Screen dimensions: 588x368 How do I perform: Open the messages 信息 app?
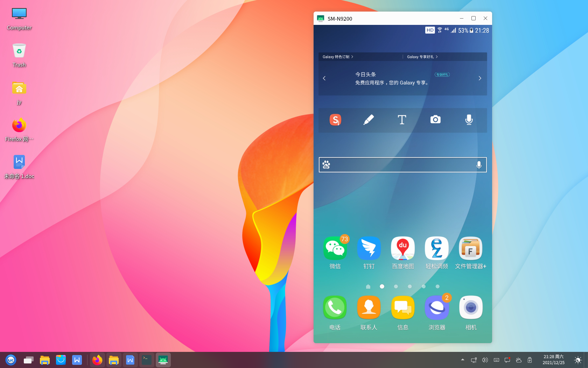[x=403, y=308]
